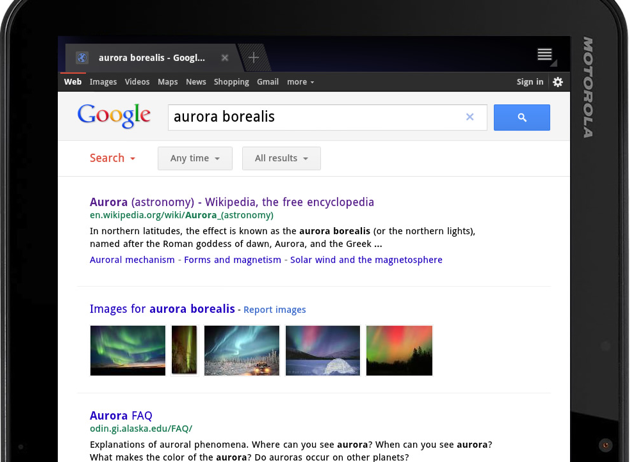Open the Auroral mechanism sublink
The image size is (640, 462).
[132, 260]
